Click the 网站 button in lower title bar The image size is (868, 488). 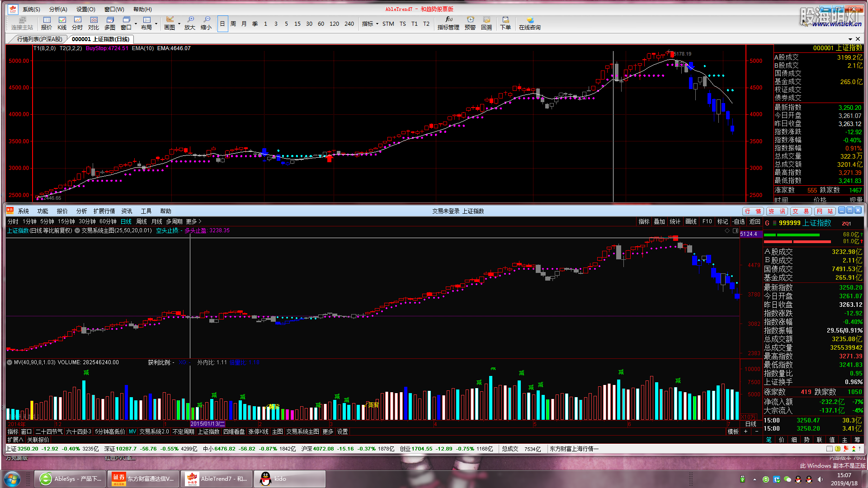coord(825,211)
